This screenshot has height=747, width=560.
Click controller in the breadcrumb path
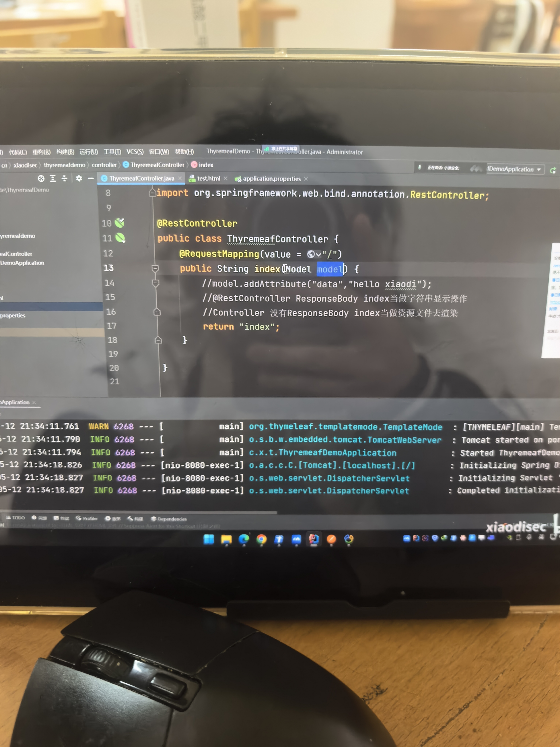[x=104, y=165]
